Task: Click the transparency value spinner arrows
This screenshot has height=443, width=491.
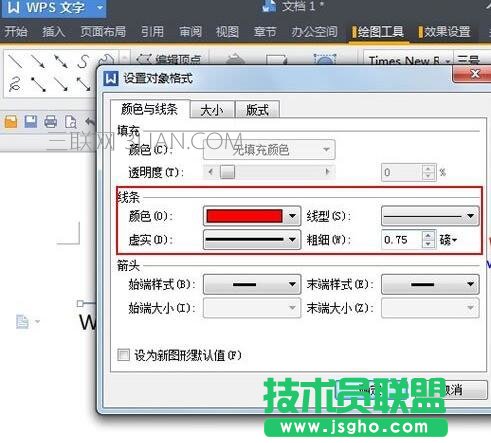Action: (428, 172)
